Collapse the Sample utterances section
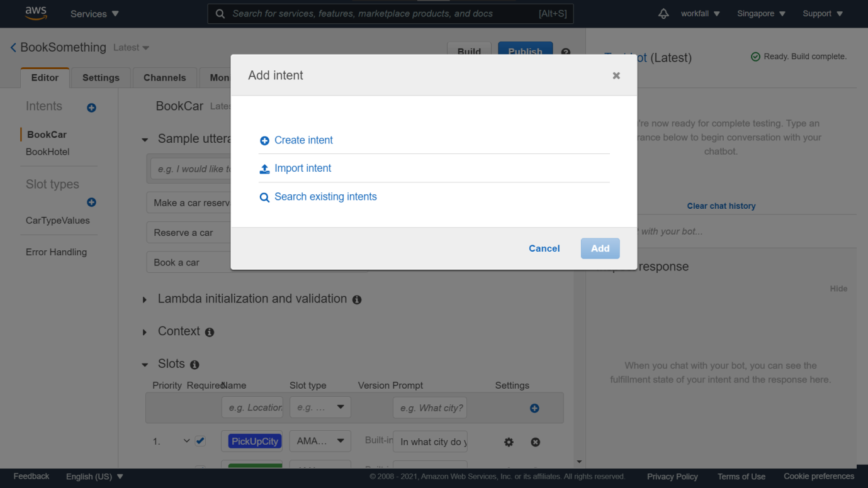This screenshot has height=488, width=868. click(145, 140)
